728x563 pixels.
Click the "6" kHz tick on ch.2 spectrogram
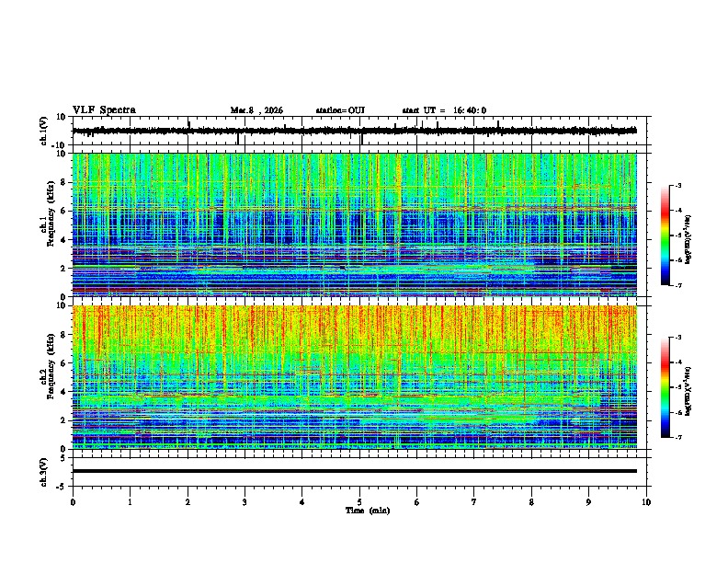[63, 363]
